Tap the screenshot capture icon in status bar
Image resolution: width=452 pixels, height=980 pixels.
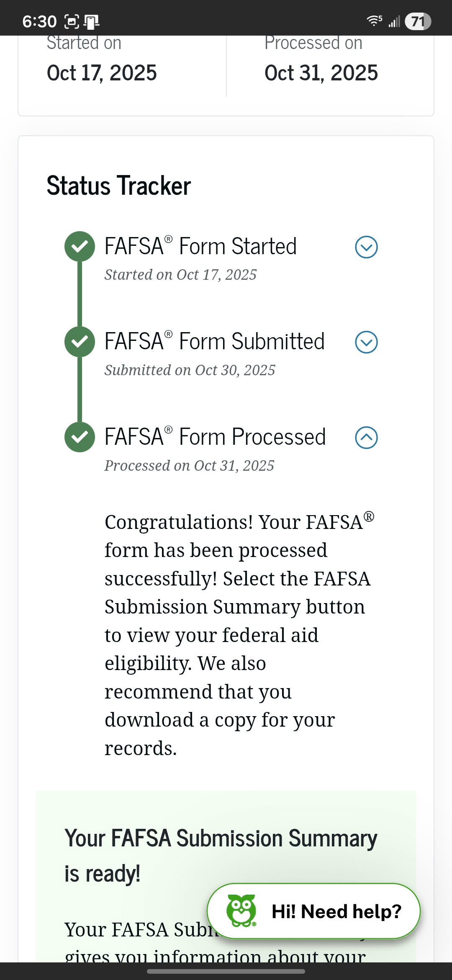tap(72, 21)
